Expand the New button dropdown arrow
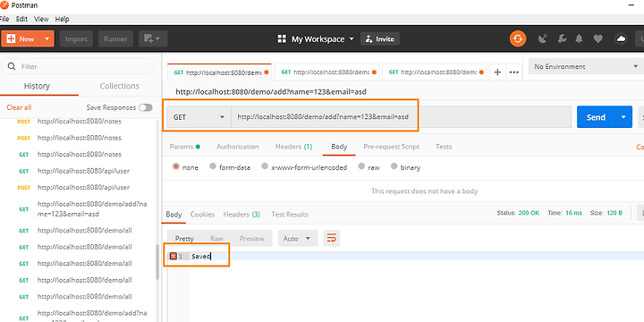 47,39
